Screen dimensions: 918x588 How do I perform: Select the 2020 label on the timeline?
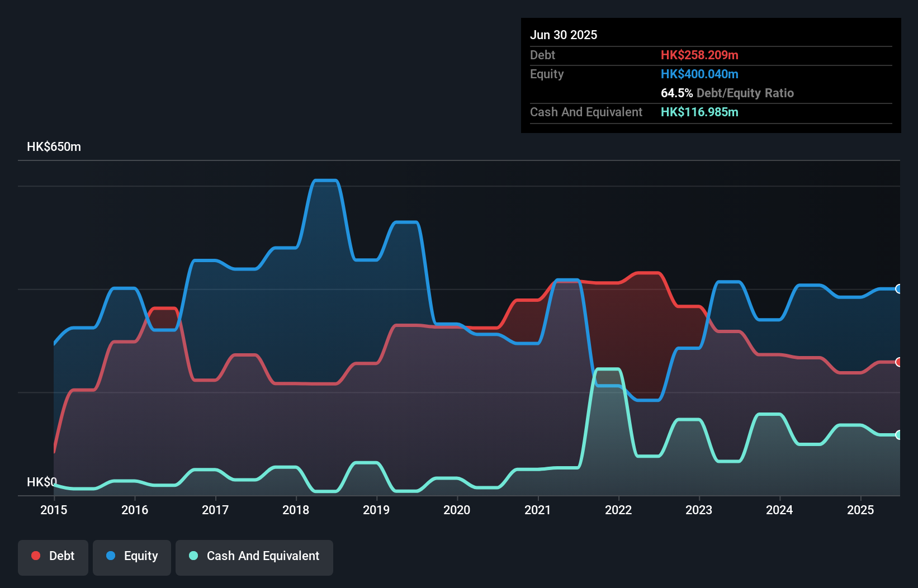(x=457, y=510)
